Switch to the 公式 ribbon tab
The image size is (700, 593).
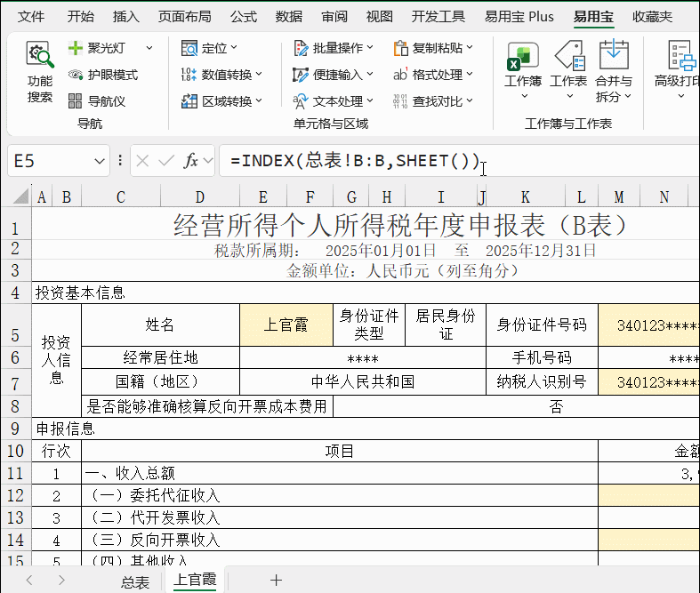[244, 17]
